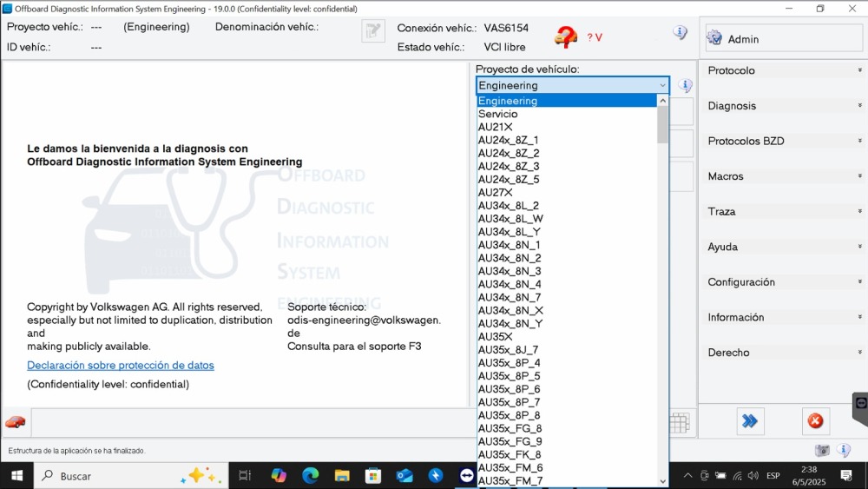The width and height of the screenshot is (868, 489).
Task: Click the red car icon at bottom left
Action: click(x=16, y=422)
